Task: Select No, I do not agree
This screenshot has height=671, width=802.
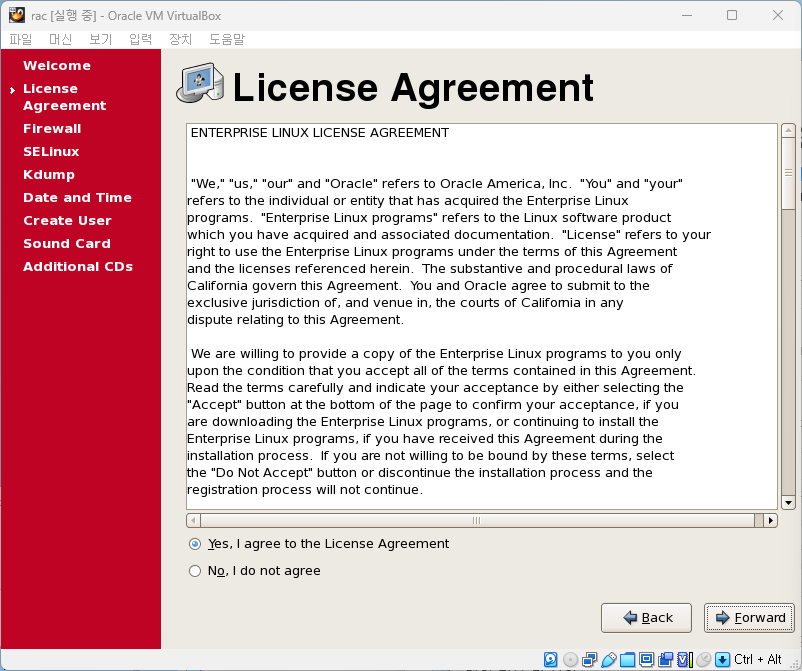Action: 255,571
